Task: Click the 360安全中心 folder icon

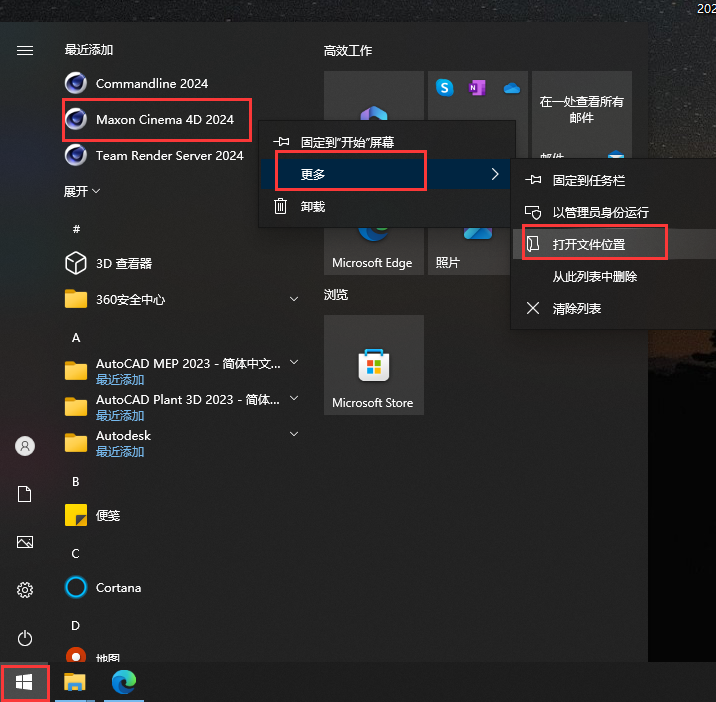Action: tap(76, 300)
